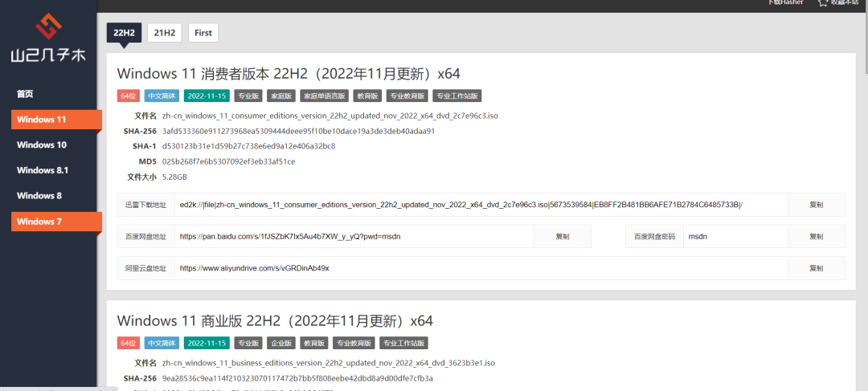
Task: Click the msdn password field
Action: (735, 236)
